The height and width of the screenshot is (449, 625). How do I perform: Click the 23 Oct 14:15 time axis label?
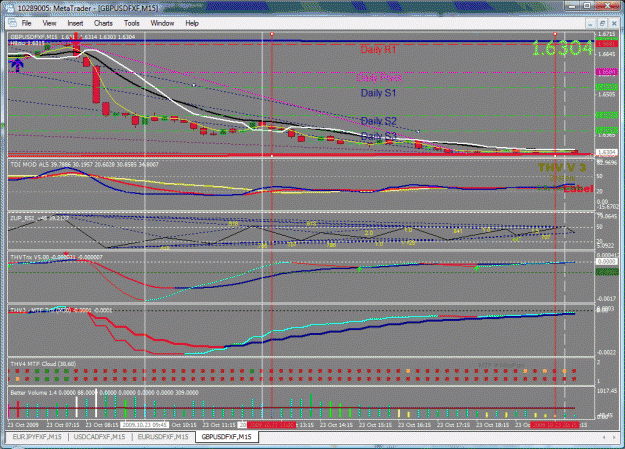336,425
